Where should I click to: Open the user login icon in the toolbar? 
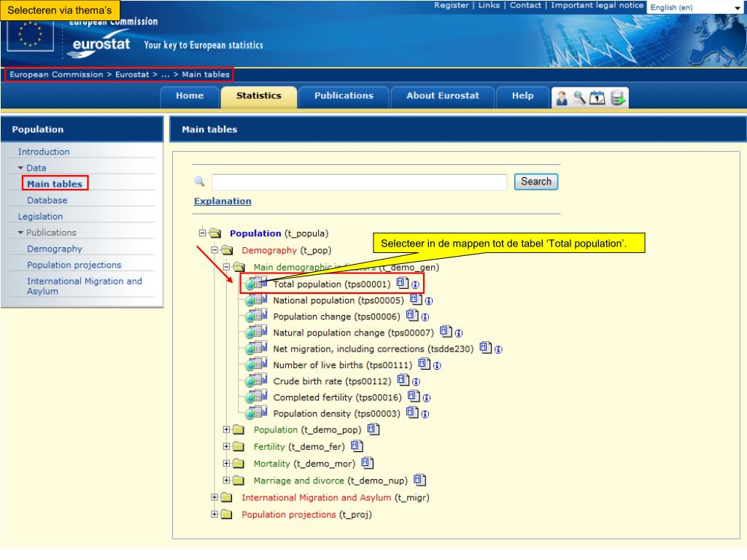point(562,98)
